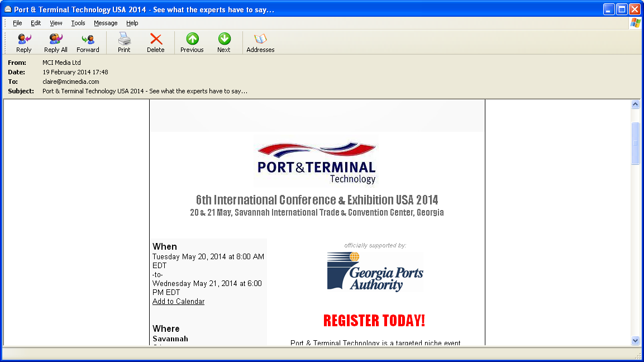Click the recipient claire@mcimedia.com
This screenshot has height=362, width=644.
[x=70, y=82]
